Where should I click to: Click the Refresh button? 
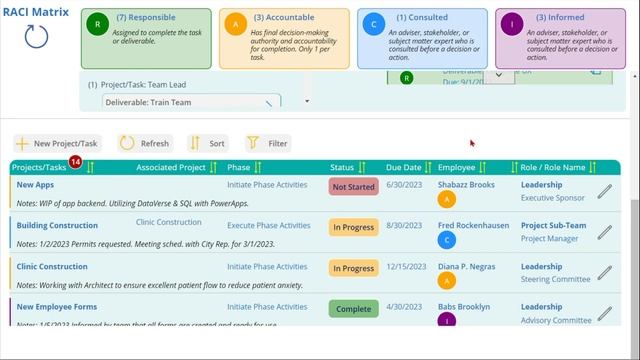(x=145, y=144)
